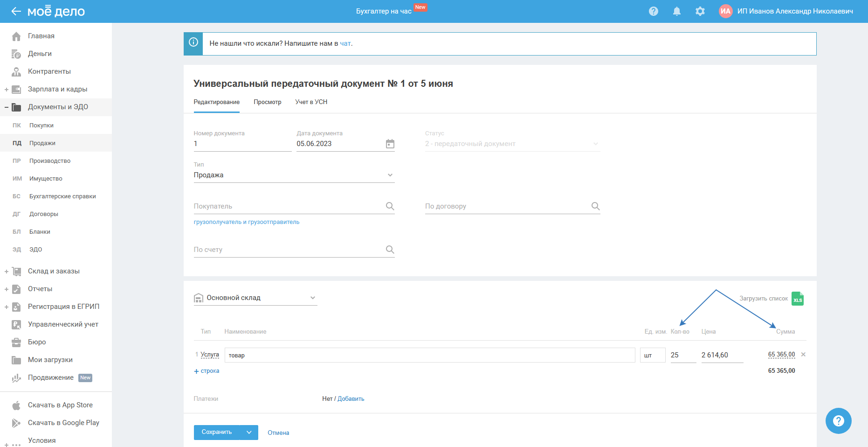The image size is (868, 447).
Task: Expand Зарплата и кадры with plus sign
Action: [7, 90]
